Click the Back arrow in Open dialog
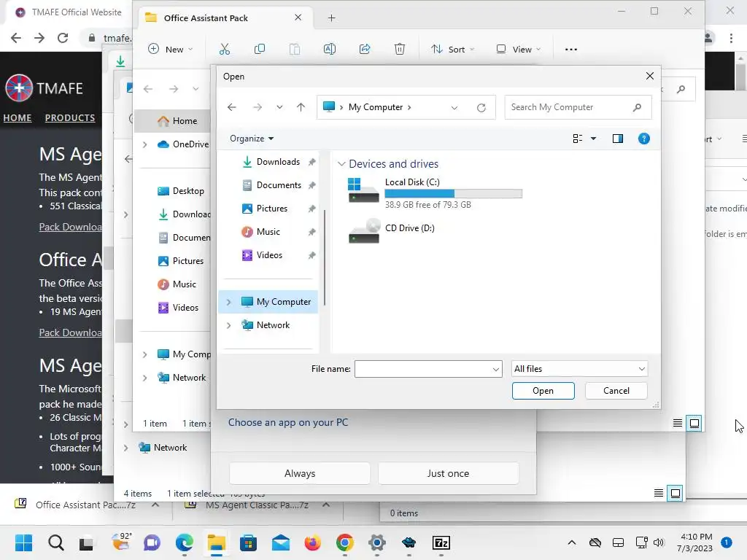 pyautogui.click(x=232, y=107)
